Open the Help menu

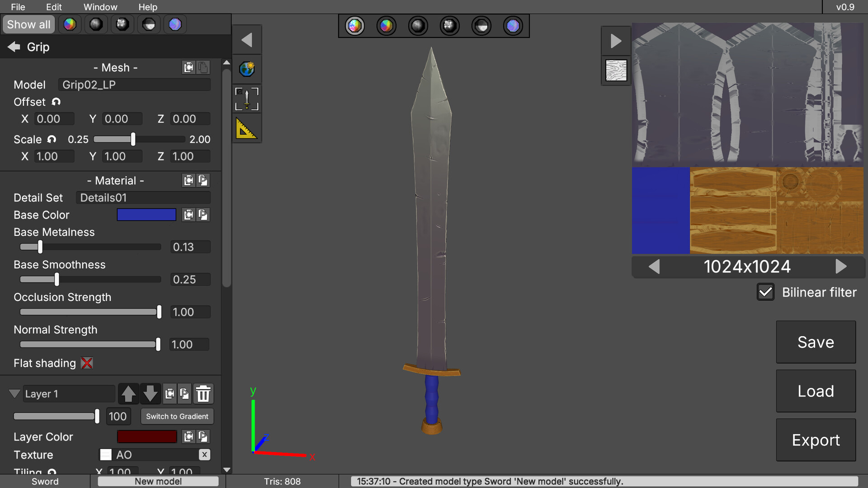148,7
